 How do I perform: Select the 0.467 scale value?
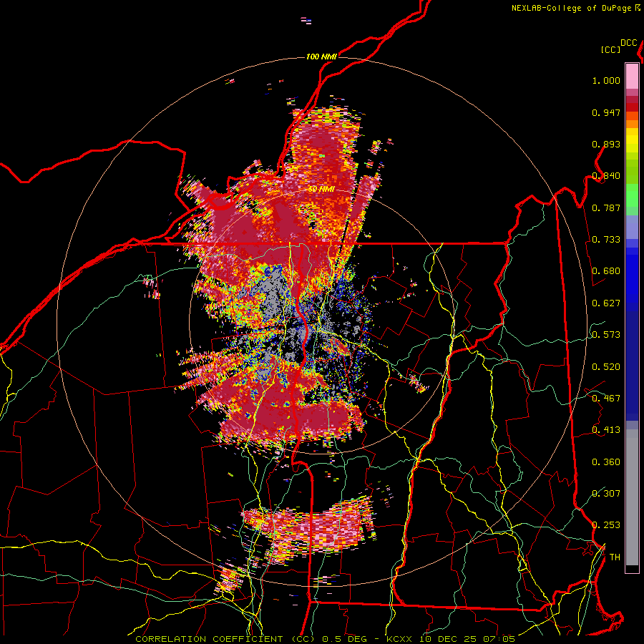pyautogui.click(x=606, y=399)
